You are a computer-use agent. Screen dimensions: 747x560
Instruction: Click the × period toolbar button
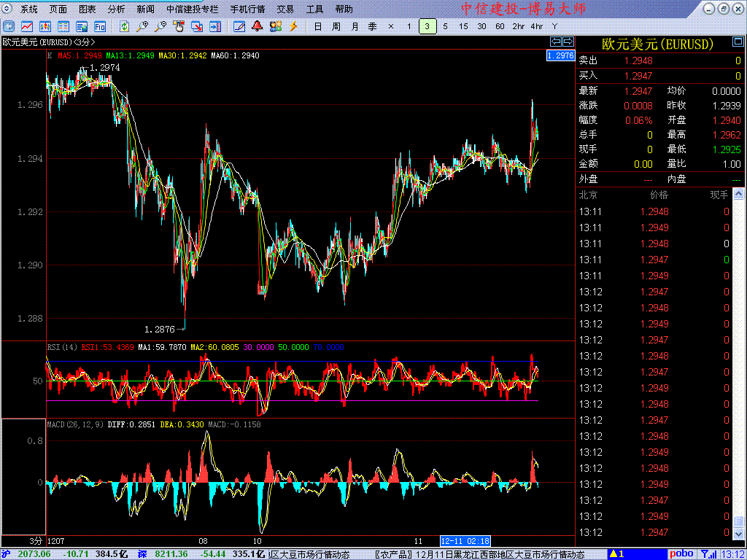point(391,26)
